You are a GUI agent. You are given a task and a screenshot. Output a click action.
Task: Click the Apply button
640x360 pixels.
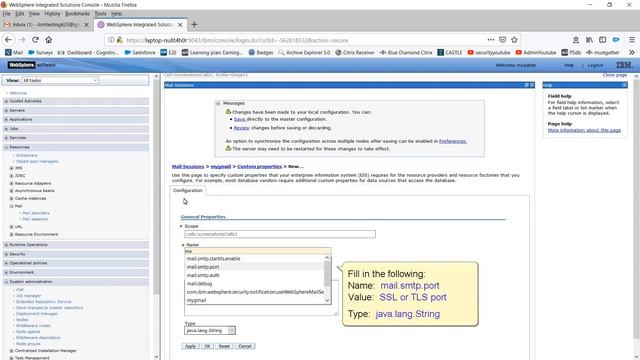coord(190,346)
